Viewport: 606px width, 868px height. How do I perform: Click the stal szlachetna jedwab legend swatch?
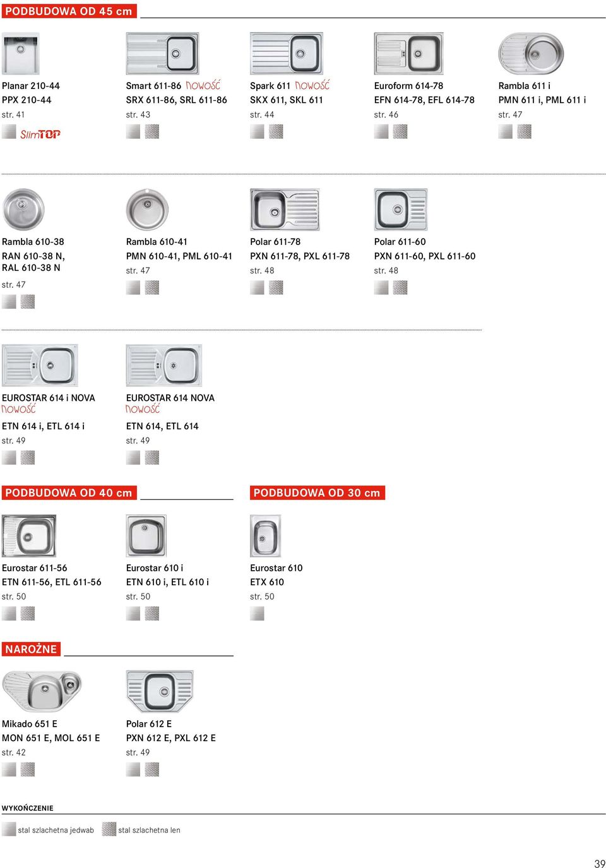[9, 829]
